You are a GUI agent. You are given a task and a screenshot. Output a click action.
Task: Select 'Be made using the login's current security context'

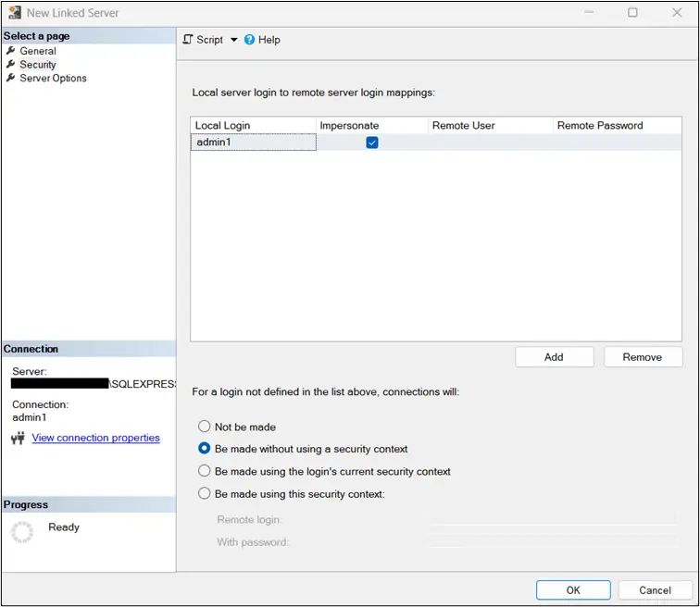[x=205, y=471]
